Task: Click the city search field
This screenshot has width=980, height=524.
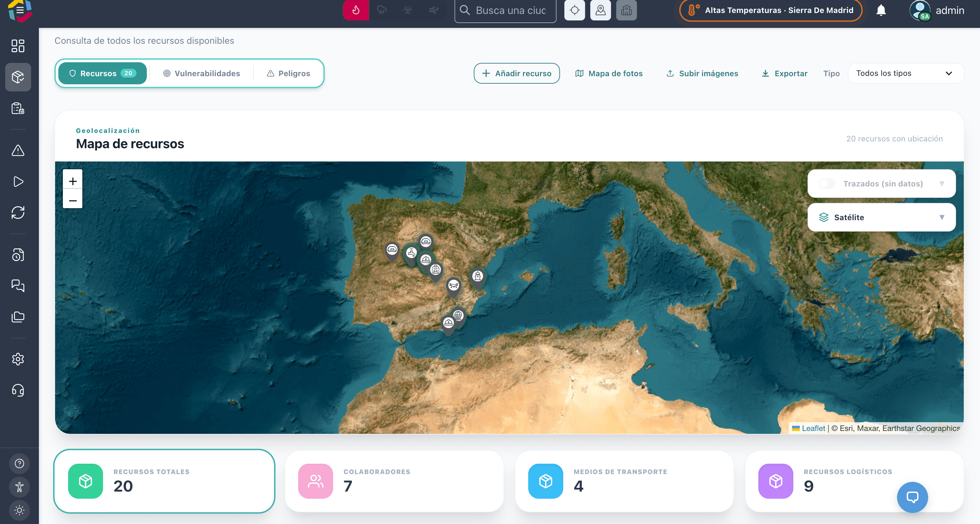Action: (505, 10)
